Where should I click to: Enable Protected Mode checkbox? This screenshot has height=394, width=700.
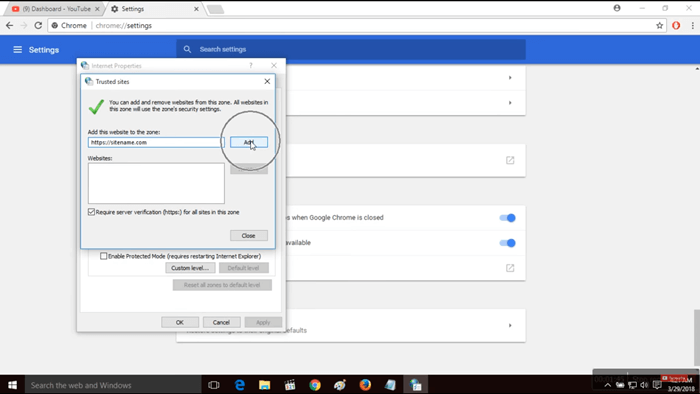coord(104,256)
